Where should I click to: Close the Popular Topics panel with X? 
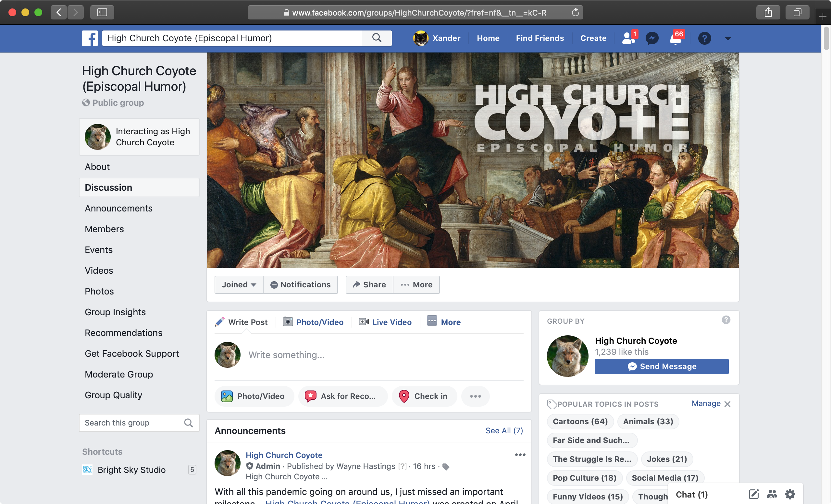727,404
